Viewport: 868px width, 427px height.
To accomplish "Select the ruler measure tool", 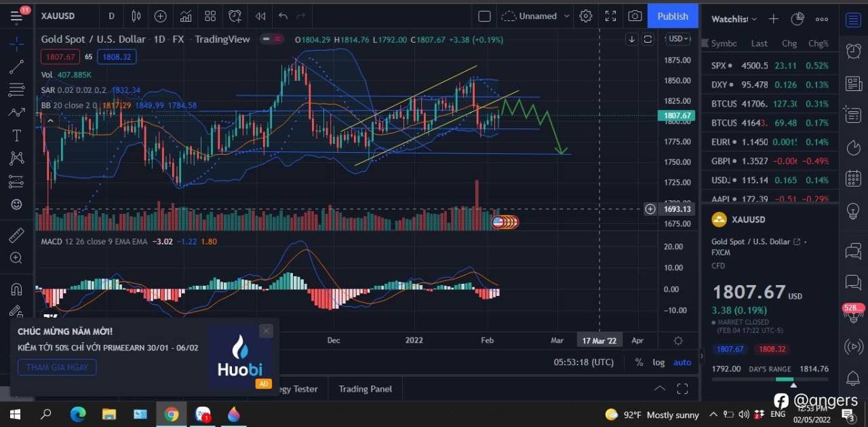I will coord(16,235).
